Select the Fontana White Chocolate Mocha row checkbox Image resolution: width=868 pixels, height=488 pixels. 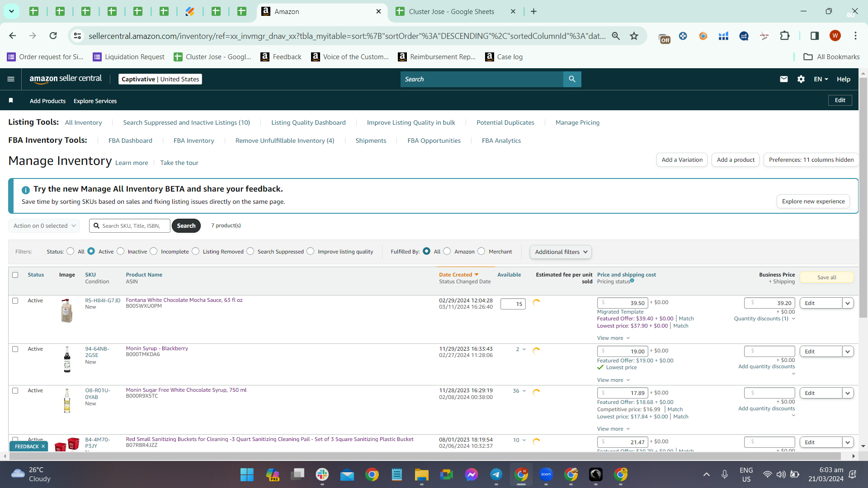tap(15, 300)
